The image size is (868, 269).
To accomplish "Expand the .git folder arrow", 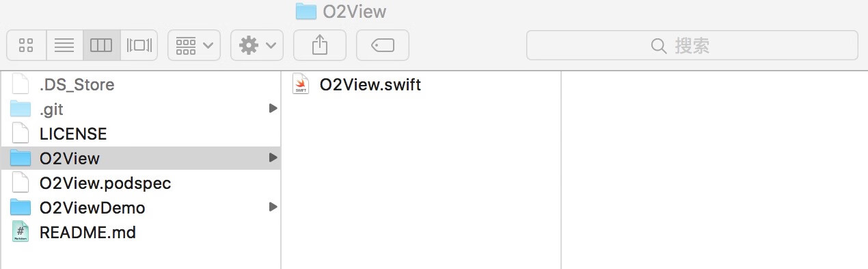I will click(273, 108).
